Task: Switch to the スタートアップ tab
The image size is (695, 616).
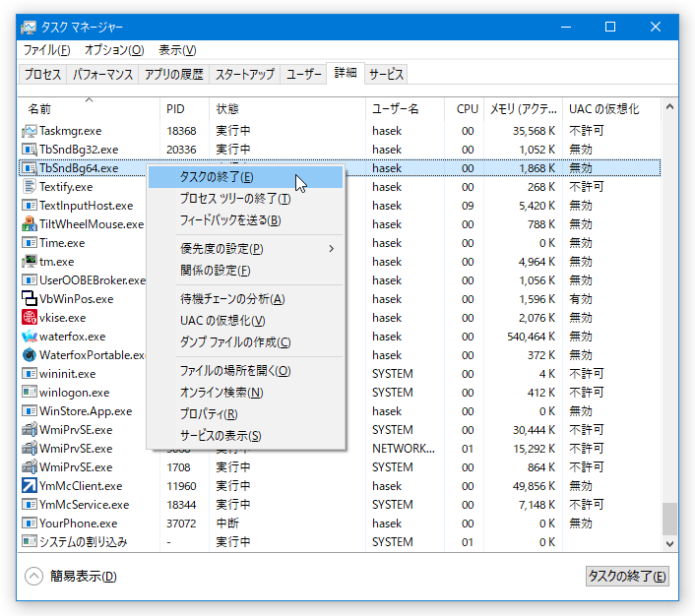Action: (x=245, y=74)
